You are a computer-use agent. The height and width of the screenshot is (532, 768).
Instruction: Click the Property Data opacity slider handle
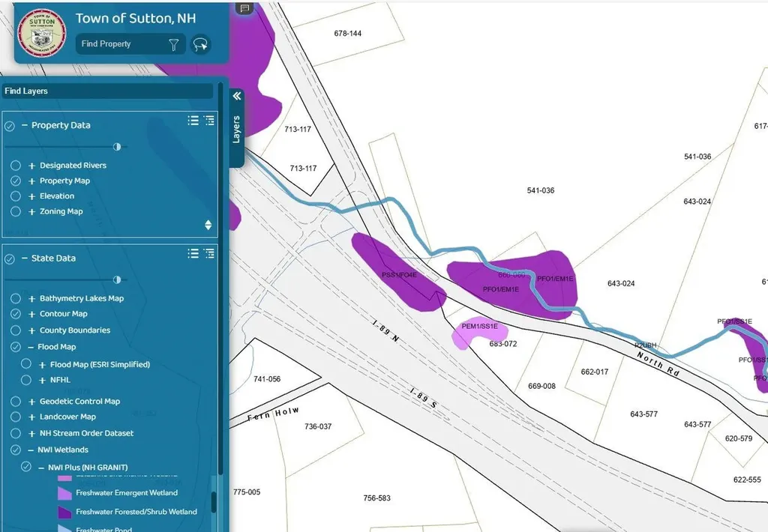(117, 147)
